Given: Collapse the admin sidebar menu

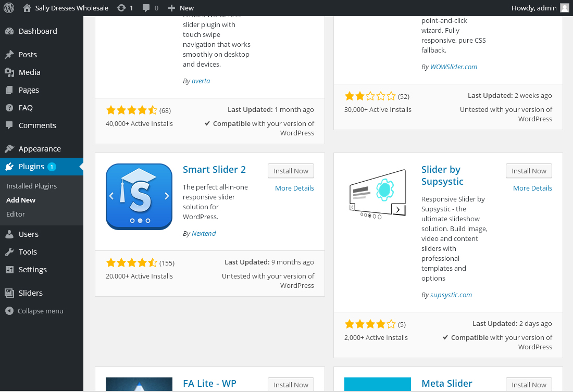Looking at the screenshot, I should coord(35,311).
